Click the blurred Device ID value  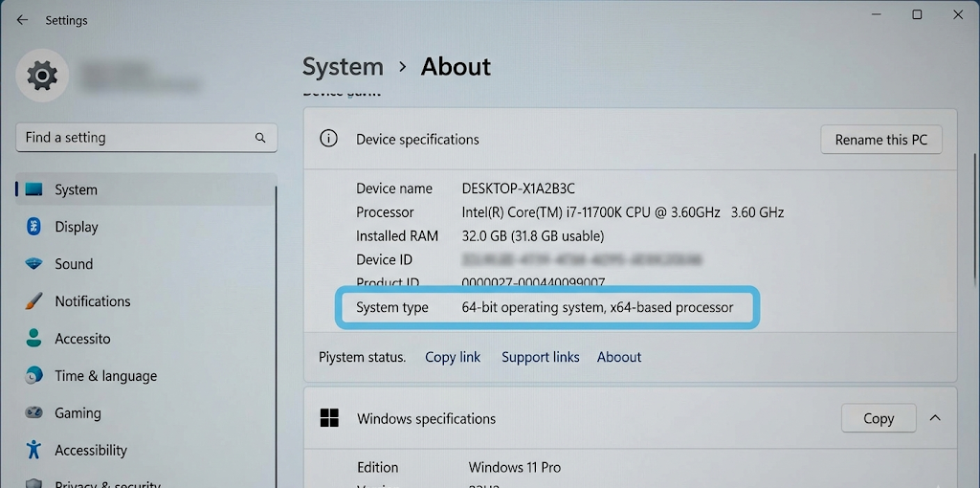pyautogui.click(x=582, y=259)
